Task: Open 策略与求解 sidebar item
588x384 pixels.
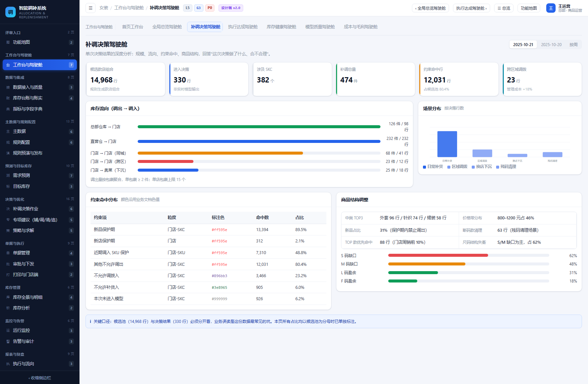Action: 40,230
